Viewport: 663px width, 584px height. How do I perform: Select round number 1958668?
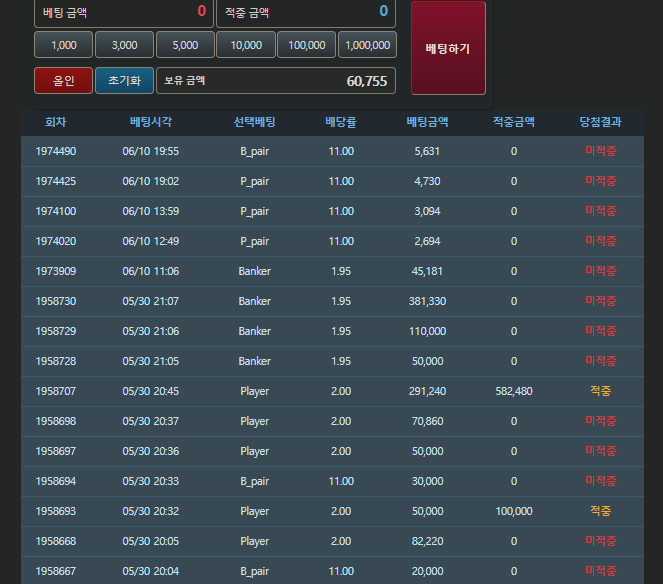(x=56, y=542)
